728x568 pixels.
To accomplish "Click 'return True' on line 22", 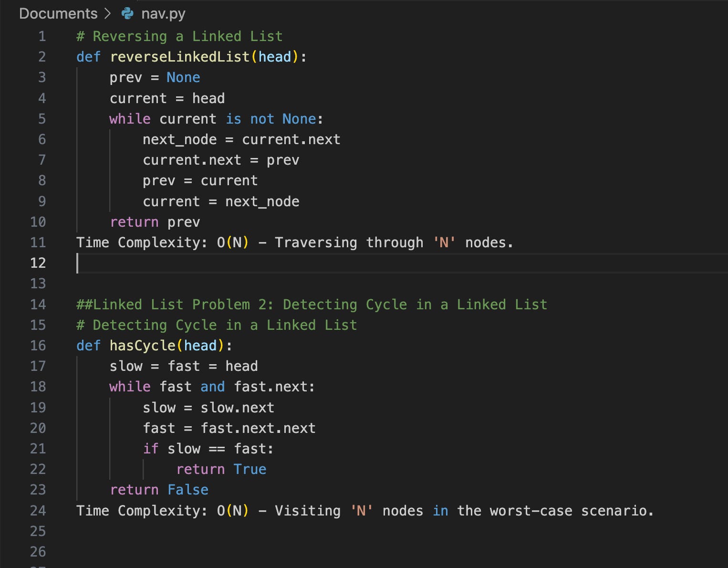I will [221, 469].
